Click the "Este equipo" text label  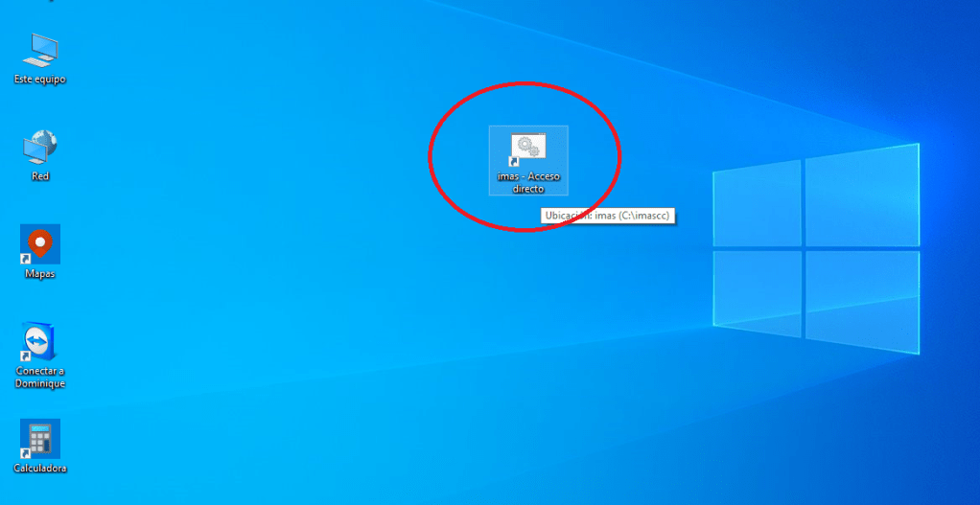(x=40, y=80)
